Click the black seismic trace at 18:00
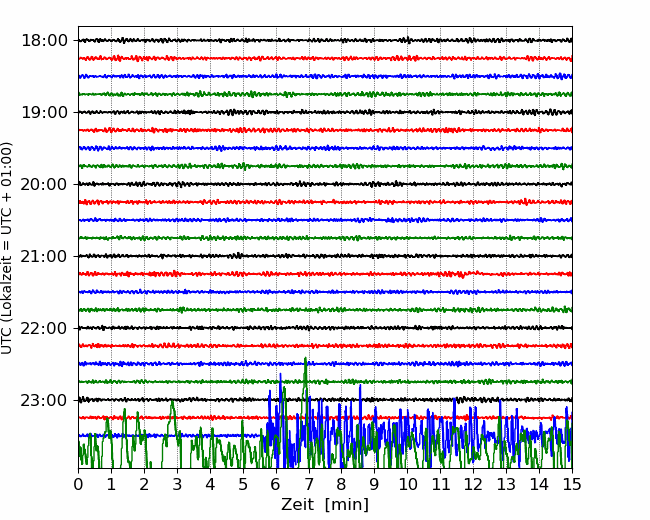This screenshot has height=520, width=650. 325,40
